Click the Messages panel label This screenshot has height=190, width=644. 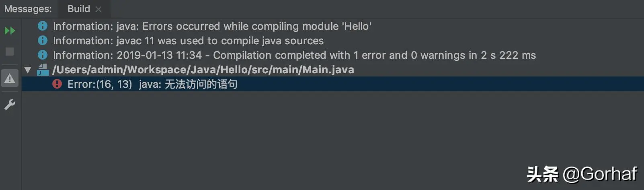point(28,9)
